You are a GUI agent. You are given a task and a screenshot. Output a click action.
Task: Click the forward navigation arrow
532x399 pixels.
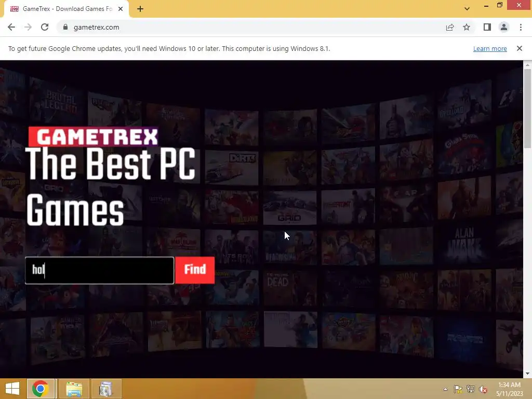coord(28,27)
